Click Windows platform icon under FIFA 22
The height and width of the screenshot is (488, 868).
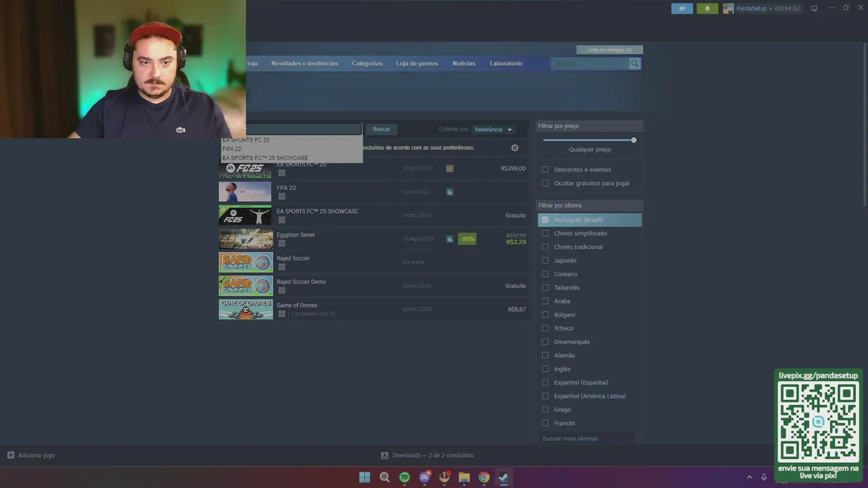pyautogui.click(x=281, y=197)
